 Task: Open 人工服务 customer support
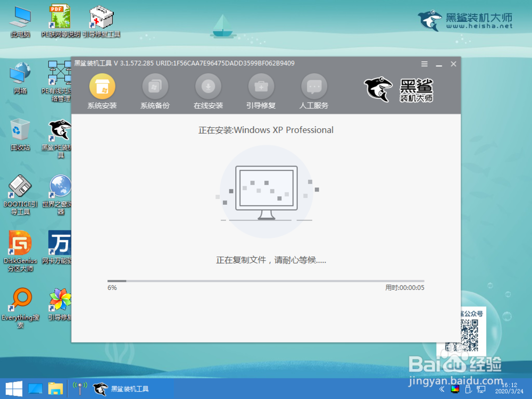[314, 86]
